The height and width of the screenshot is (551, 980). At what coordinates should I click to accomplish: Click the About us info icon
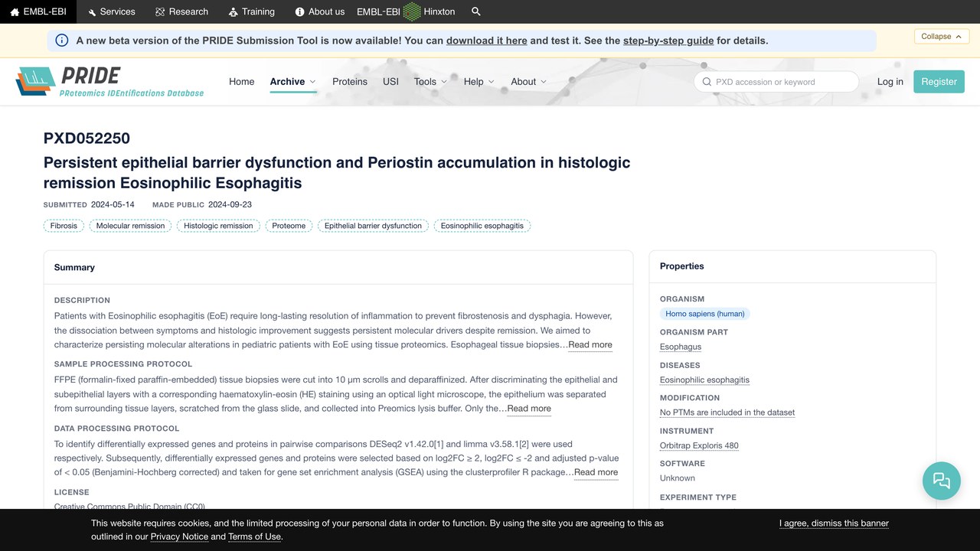coord(300,12)
